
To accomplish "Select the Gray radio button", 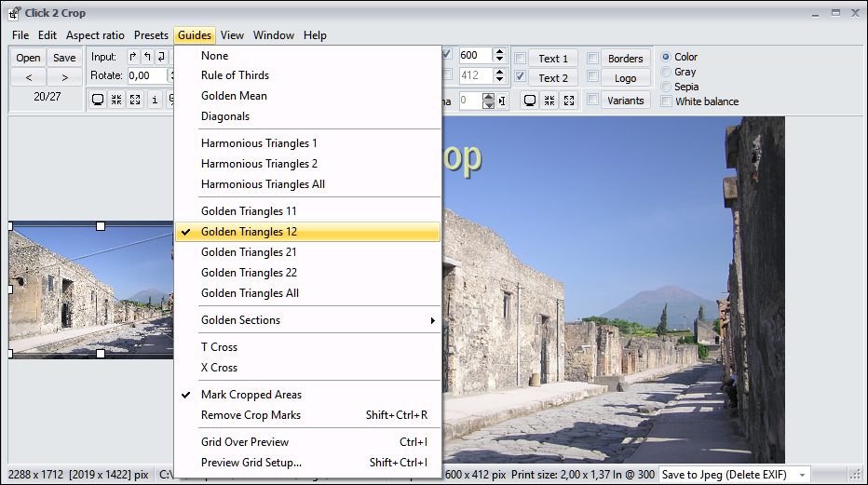I will pyautogui.click(x=666, y=72).
